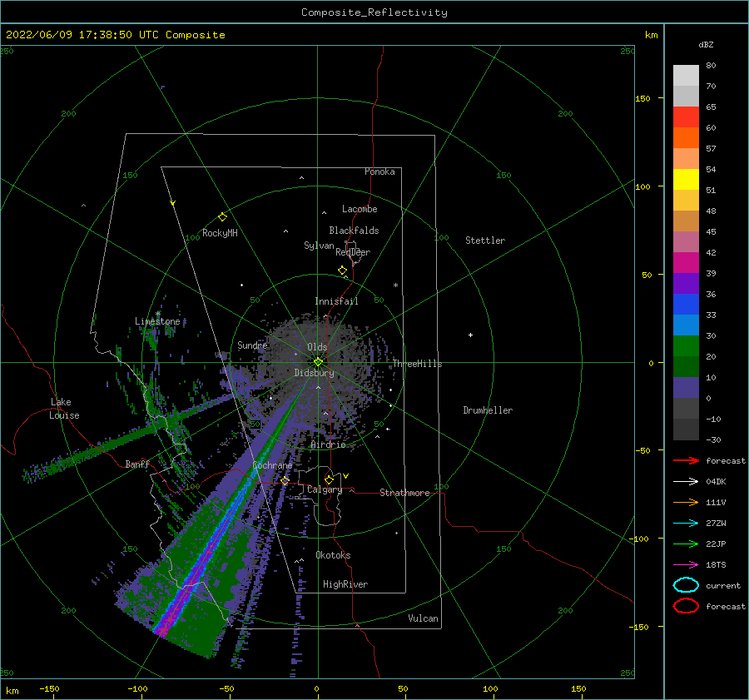Click the ThreeHills label

pos(418,364)
